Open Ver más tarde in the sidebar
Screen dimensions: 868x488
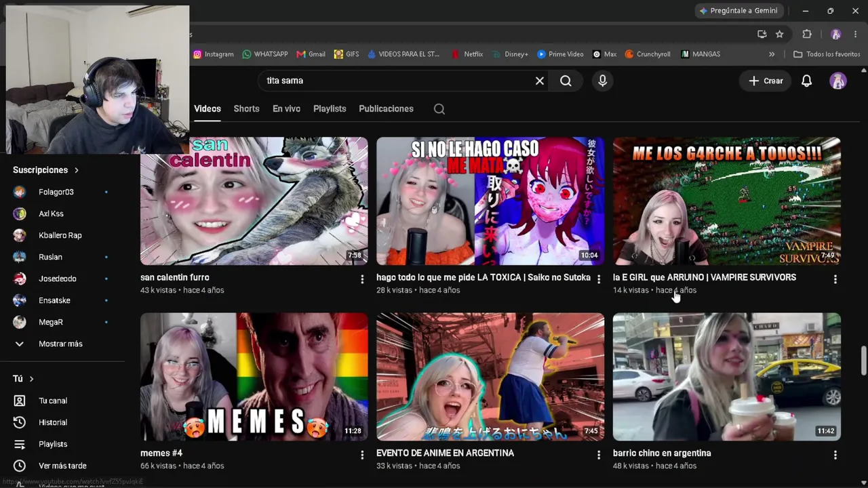(x=62, y=466)
